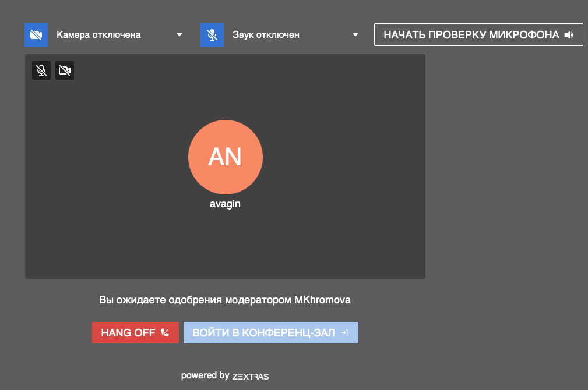Click the orange AN avatar circle
588x390 pixels.
[226, 157]
